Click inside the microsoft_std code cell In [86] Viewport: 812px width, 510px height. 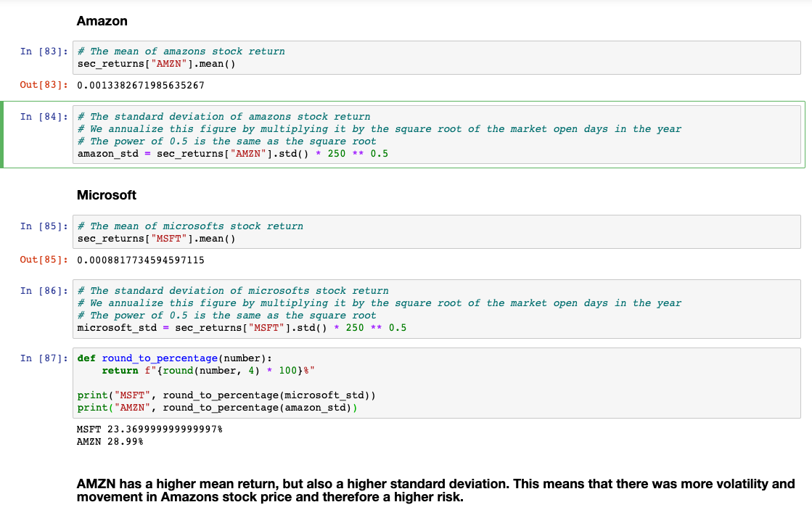click(x=437, y=309)
